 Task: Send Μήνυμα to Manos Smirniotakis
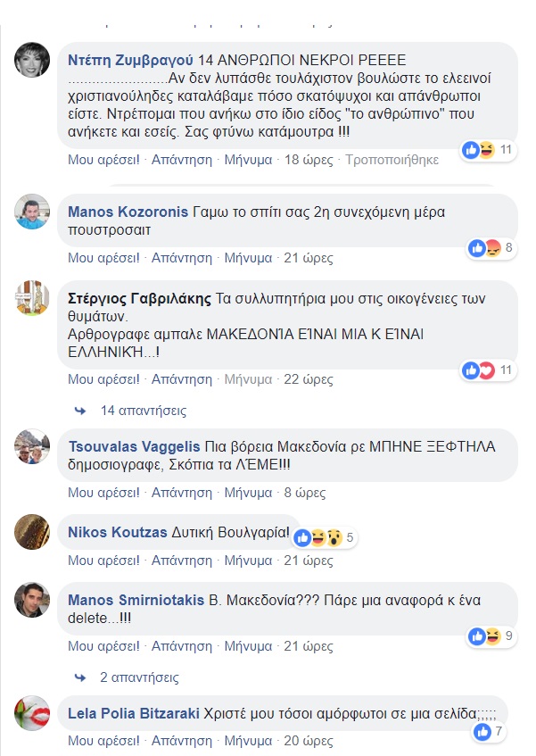click(x=248, y=645)
